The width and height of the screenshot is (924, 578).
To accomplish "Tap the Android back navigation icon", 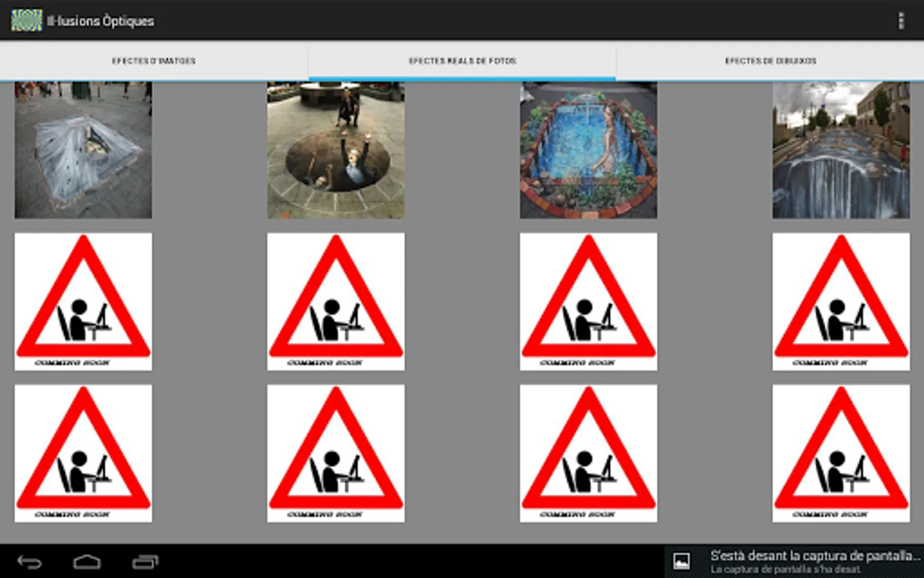I will [30, 563].
